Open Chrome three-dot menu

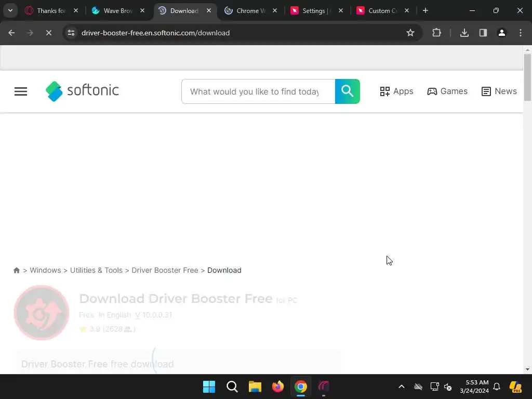pos(521,33)
